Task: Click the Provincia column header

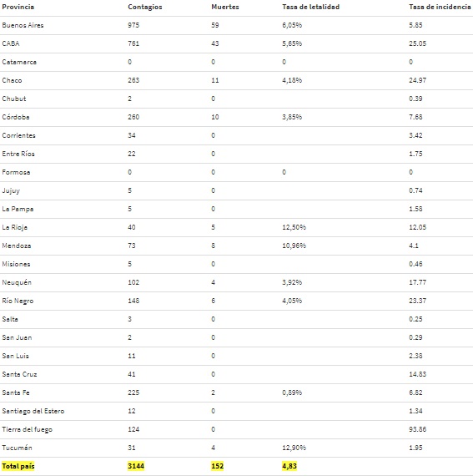Action: [x=18, y=7]
